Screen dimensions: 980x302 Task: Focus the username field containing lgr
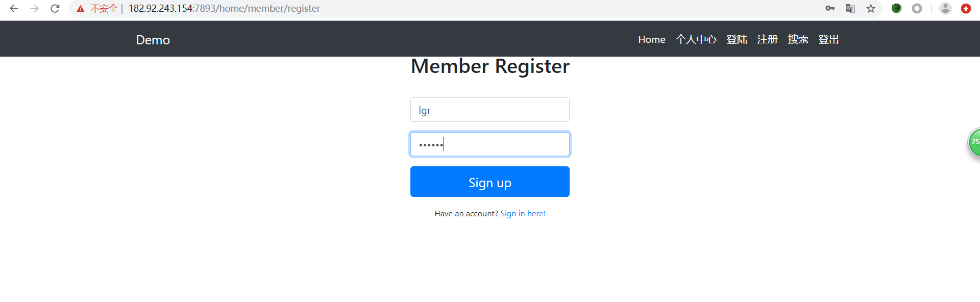pos(489,110)
